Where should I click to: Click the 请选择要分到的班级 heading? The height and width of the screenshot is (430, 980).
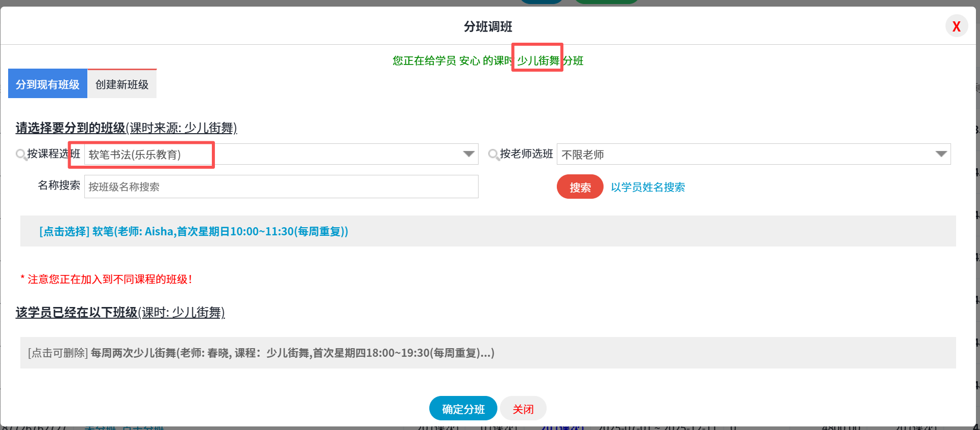point(71,128)
